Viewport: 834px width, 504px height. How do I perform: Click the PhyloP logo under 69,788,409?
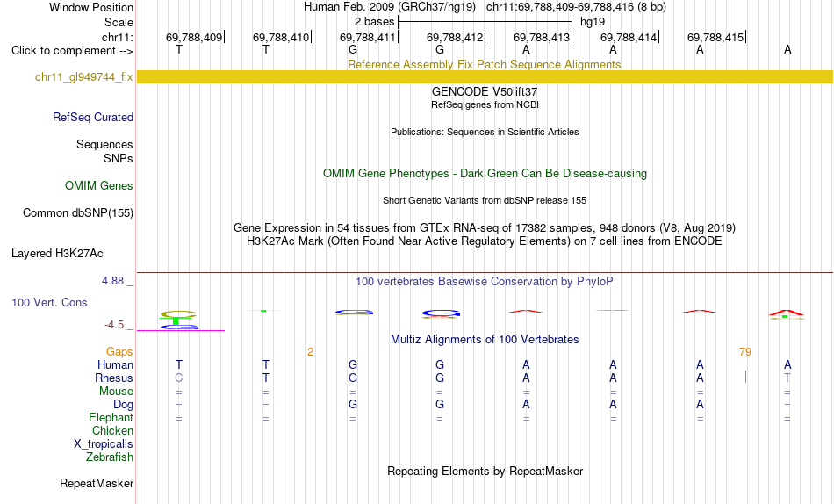coord(179,320)
